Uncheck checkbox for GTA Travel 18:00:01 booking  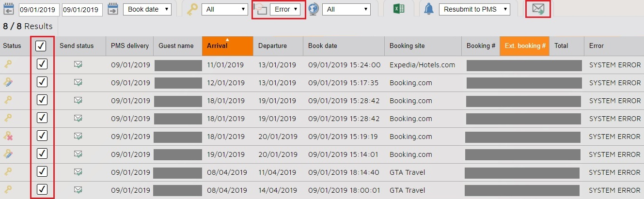click(x=42, y=190)
